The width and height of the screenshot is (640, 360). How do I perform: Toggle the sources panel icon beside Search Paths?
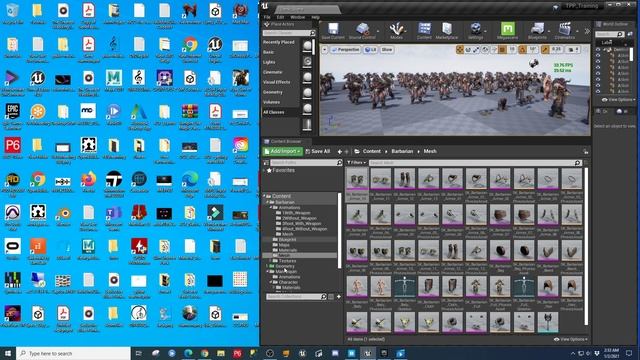click(266, 162)
